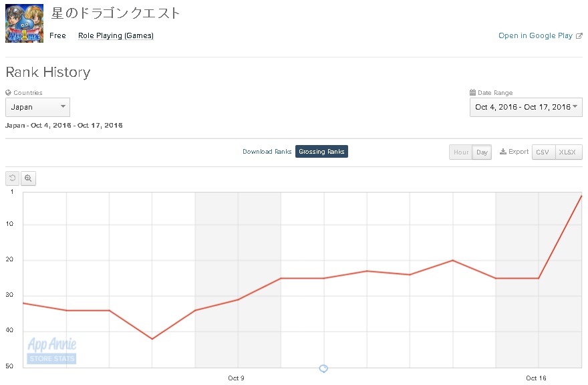Screen dimensions: 588x385
Task: Click the rank line peak at right end
Action: tap(581, 196)
